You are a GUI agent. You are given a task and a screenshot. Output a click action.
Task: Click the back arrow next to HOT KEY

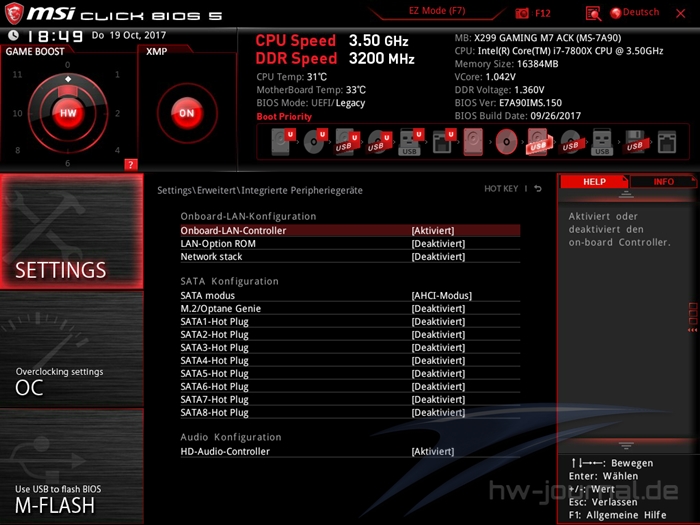[x=538, y=189]
